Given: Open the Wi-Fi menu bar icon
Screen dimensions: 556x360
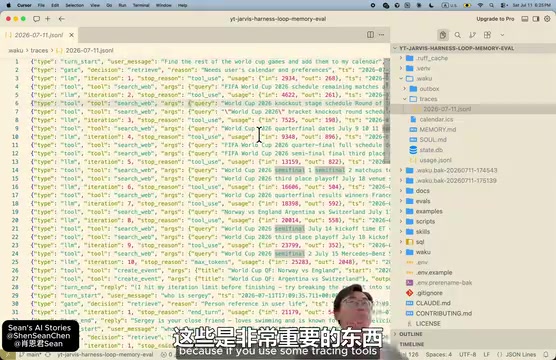Looking at the screenshot, I should coord(480,5).
